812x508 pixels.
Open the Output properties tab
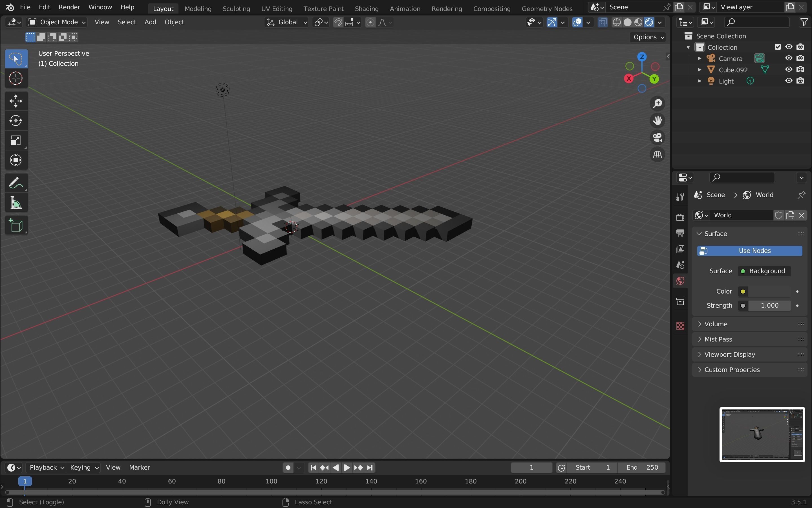[x=680, y=233]
